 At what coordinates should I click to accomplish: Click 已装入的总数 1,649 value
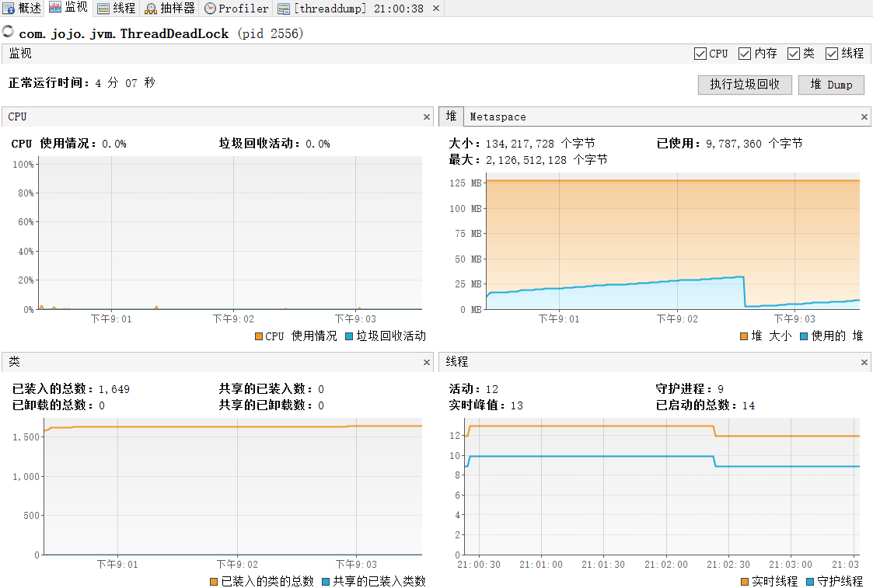coord(114,389)
